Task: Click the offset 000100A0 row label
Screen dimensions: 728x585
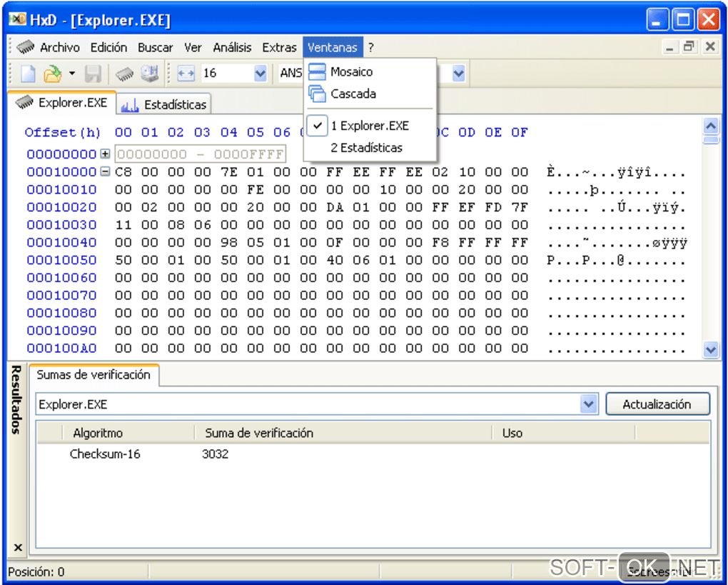Action: 62,349
